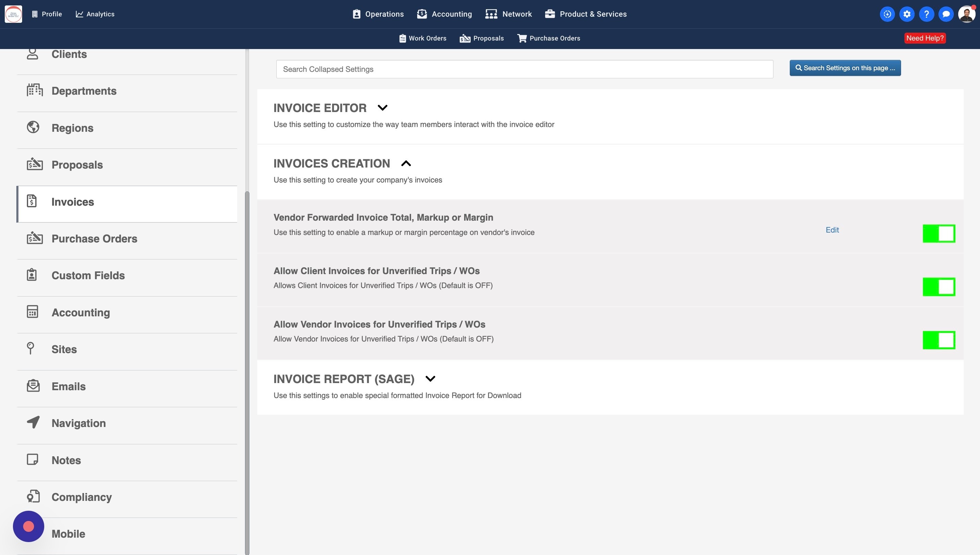Click the Network people icon in the top nav
Viewport: 980px width, 555px height.
point(491,14)
